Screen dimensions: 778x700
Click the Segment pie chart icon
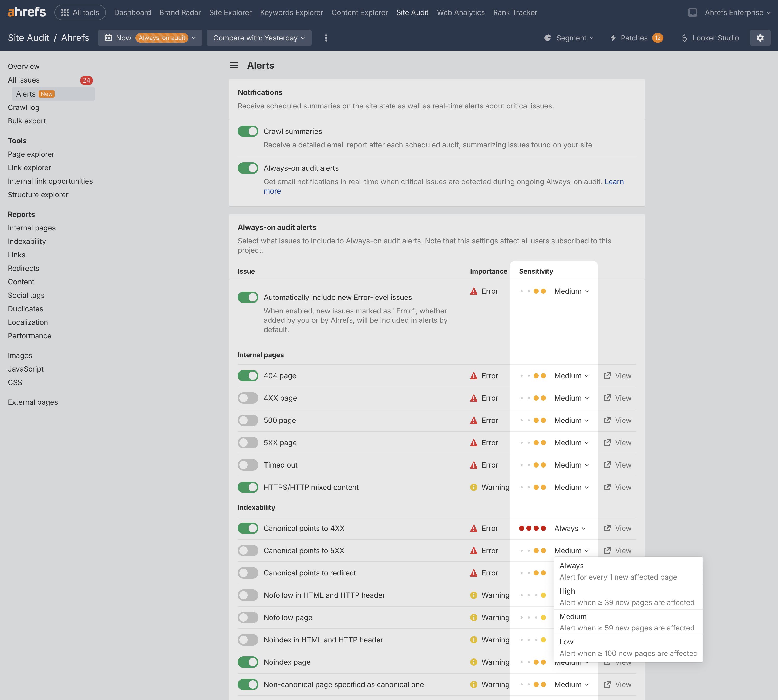(548, 38)
